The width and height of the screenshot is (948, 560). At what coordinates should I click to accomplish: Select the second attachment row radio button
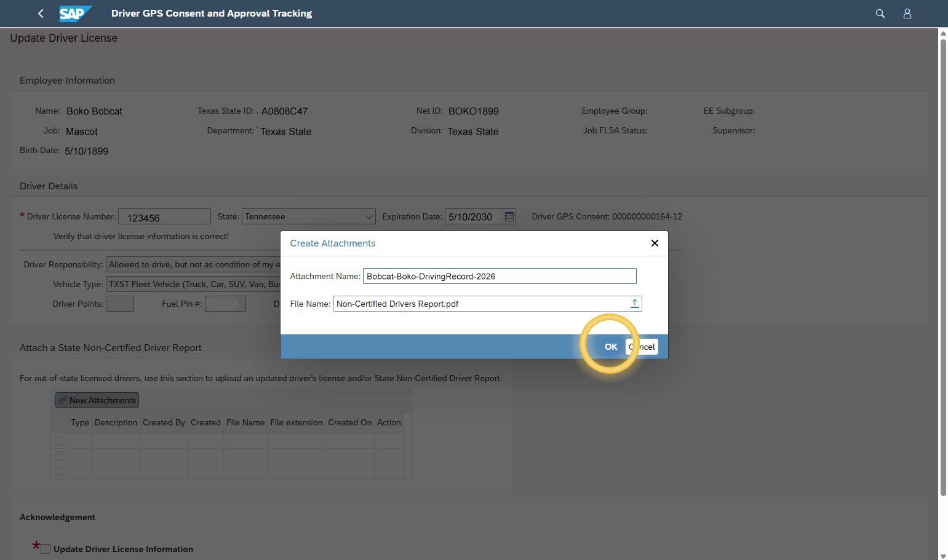[59, 456]
